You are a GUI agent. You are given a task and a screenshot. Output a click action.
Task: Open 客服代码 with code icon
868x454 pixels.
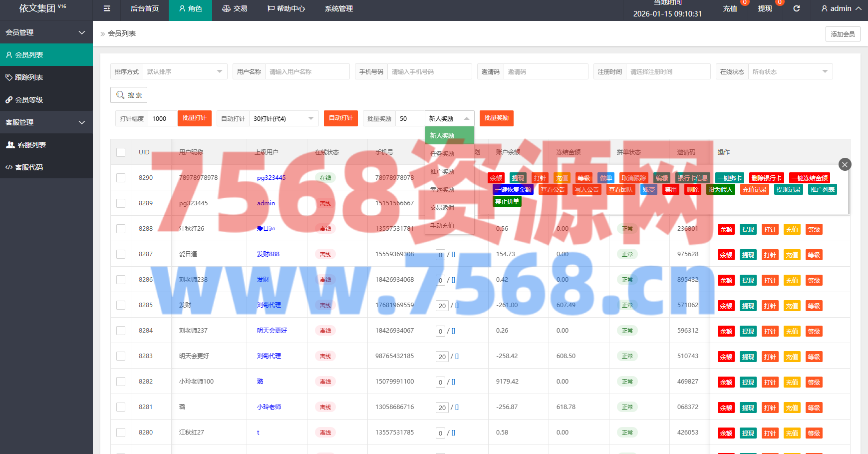tap(29, 167)
